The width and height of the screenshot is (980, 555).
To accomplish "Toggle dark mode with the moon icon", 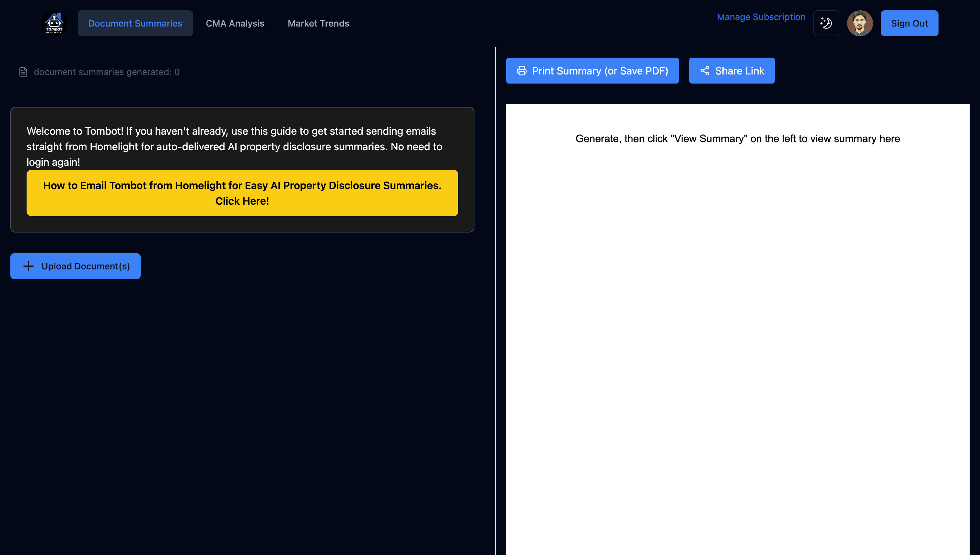I will [826, 23].
